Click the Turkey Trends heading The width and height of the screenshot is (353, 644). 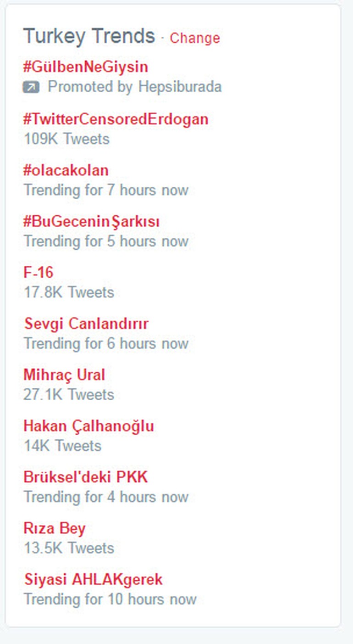89,36
